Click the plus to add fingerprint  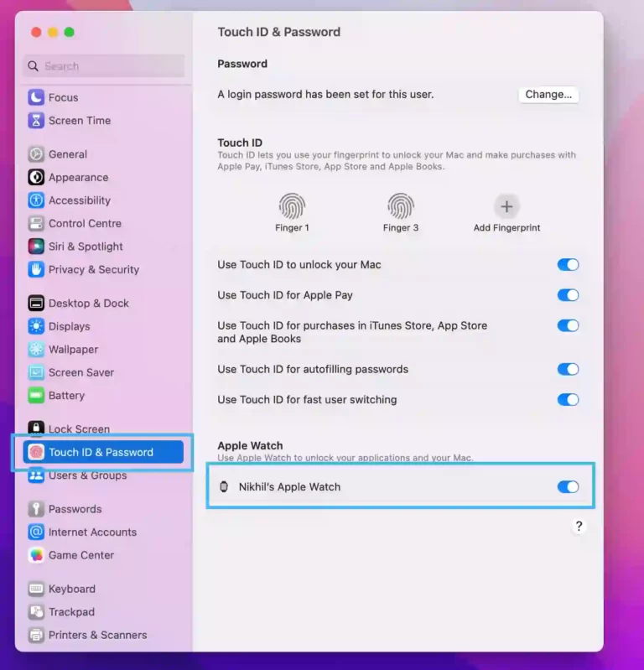coord(506,207)
